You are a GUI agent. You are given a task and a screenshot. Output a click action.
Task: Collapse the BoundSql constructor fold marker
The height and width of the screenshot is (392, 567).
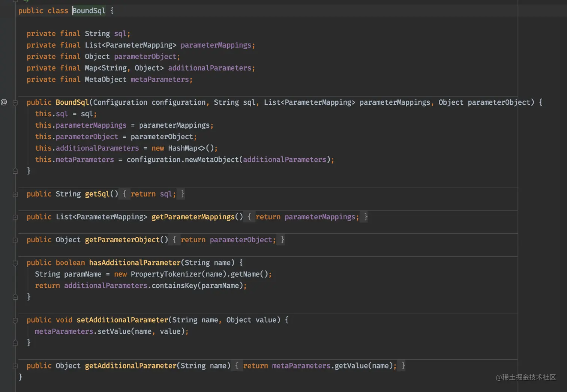point(15,102)
